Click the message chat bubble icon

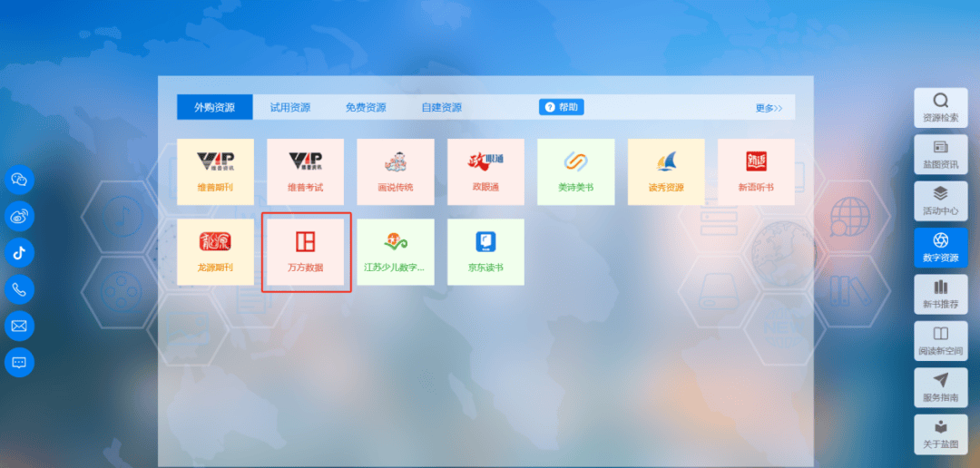[x=19, y=363]
